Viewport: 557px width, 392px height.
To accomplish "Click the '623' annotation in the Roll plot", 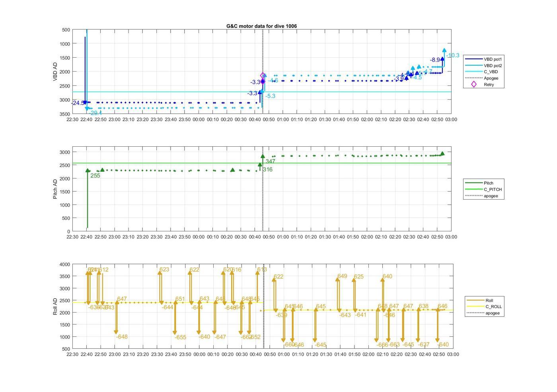I will tap(164, 270).
